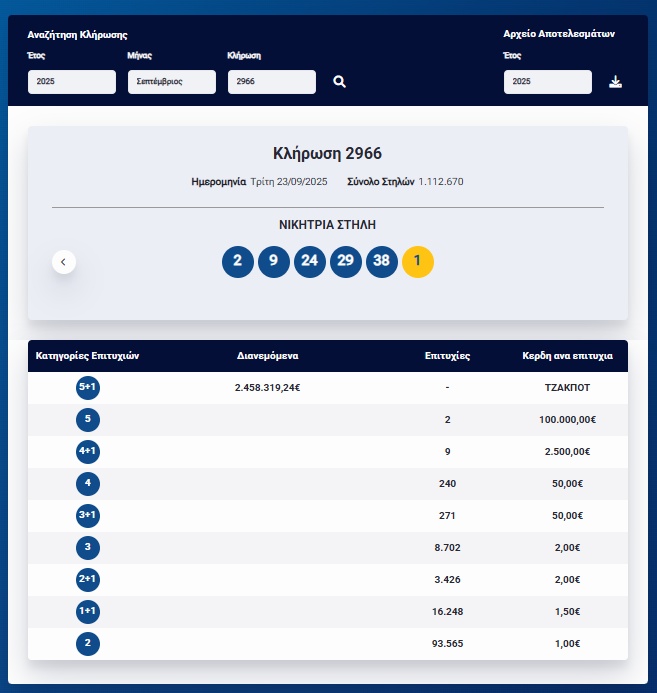Screen dimensions: 657x693
Task: Go to previous draw with left arrow
Action: (x=63, y=262)
